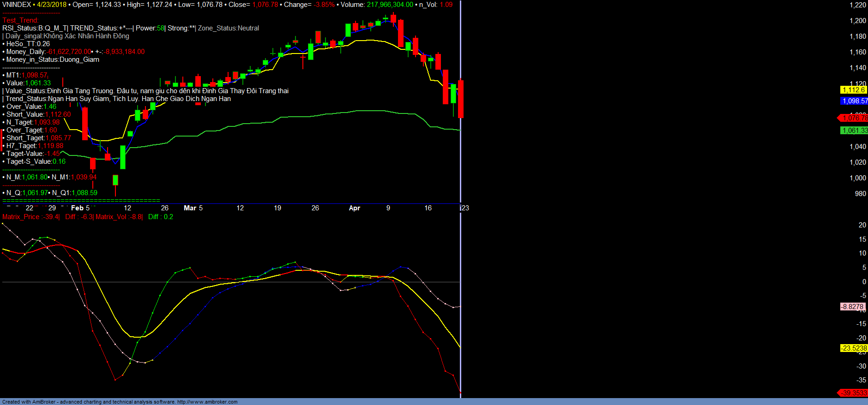Click the red Change -3.85% value
This screenshot has width=868, height=405.
click(324, 5)
